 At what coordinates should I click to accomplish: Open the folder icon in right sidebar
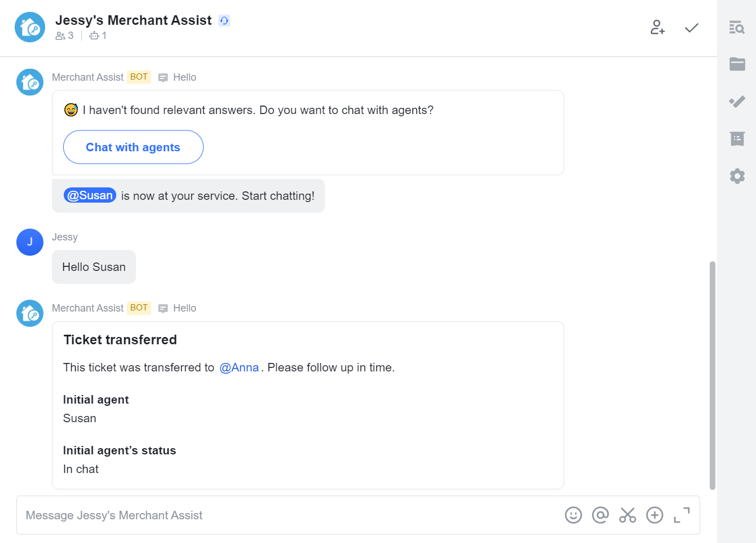tap(737, 64)
